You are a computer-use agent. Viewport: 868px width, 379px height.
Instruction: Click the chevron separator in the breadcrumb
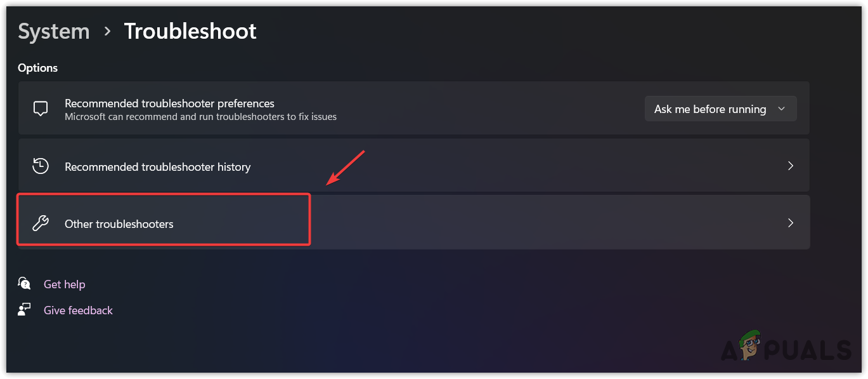tap(107, 30)
